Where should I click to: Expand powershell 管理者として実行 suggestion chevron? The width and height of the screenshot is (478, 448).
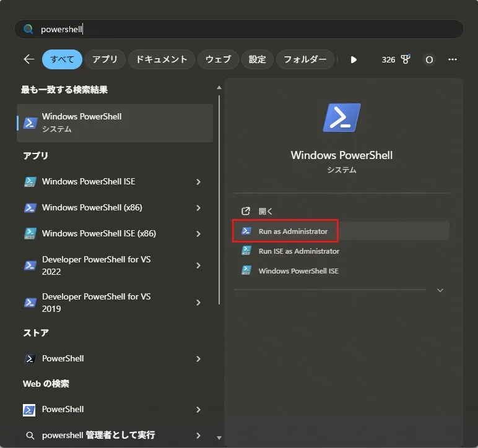[199, 436]
